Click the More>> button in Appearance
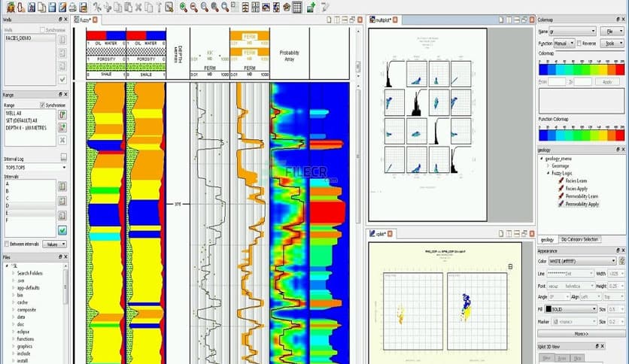The width and height of the screenshot is (629, 364). [x=579, y=332]
